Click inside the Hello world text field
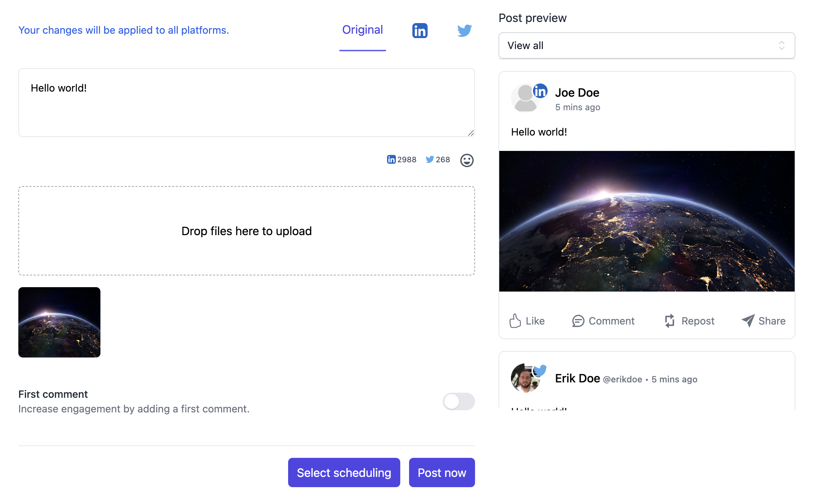This screenshot has height=504, width=813. point(246,102)
